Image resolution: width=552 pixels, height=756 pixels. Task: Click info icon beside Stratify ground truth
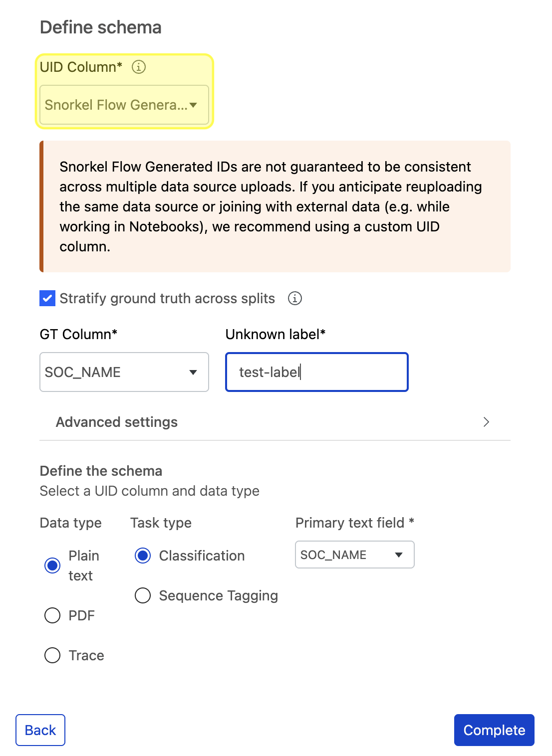[x=295, y=298]
